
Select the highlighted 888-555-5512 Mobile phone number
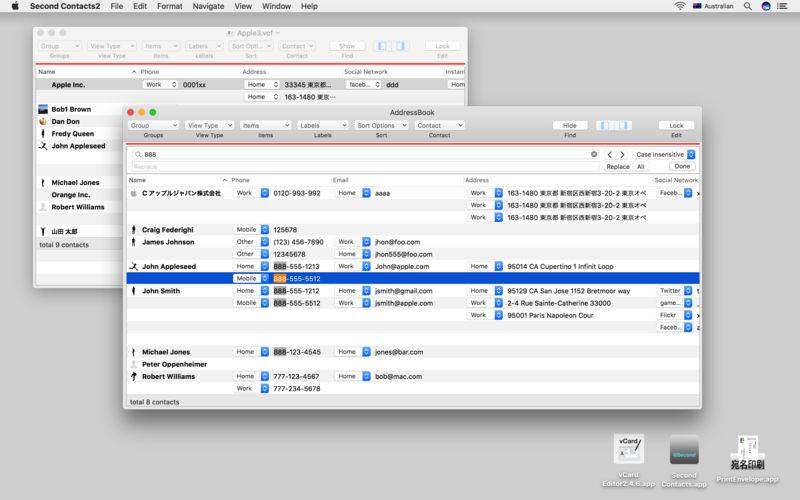[x=297, y=279]
